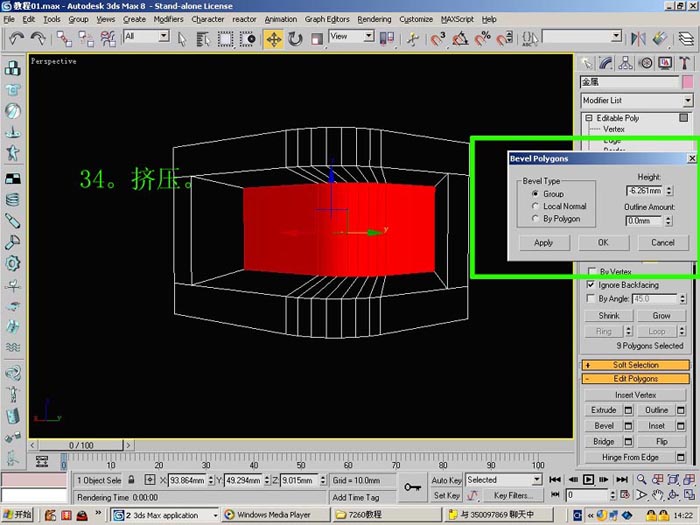Open the Hierarchy command panel tab

pyautogui.click(x=625, y=63)
